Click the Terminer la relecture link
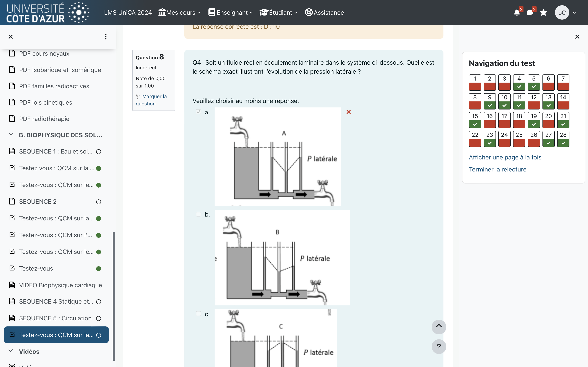This screenshot has height=367, width=588. click(497, 169)
